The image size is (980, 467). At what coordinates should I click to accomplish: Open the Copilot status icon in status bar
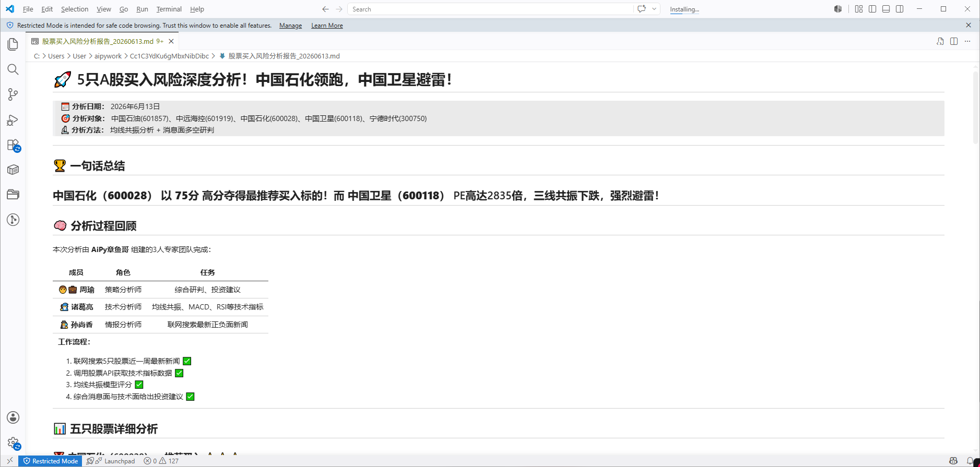click(x=953, y=461)
